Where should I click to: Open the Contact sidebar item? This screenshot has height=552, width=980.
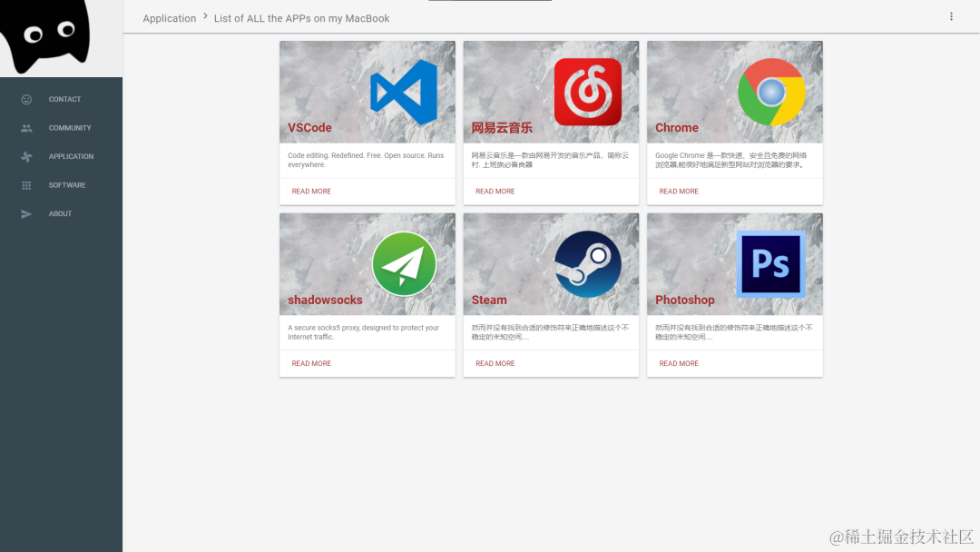click(62, 99)
